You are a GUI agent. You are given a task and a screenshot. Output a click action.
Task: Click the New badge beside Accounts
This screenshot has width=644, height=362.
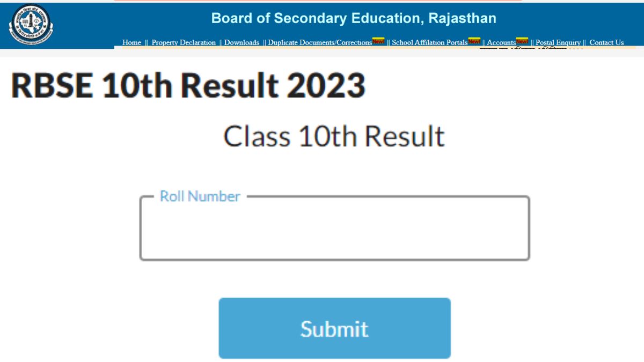pyautogui.click(x=521, y=41)
